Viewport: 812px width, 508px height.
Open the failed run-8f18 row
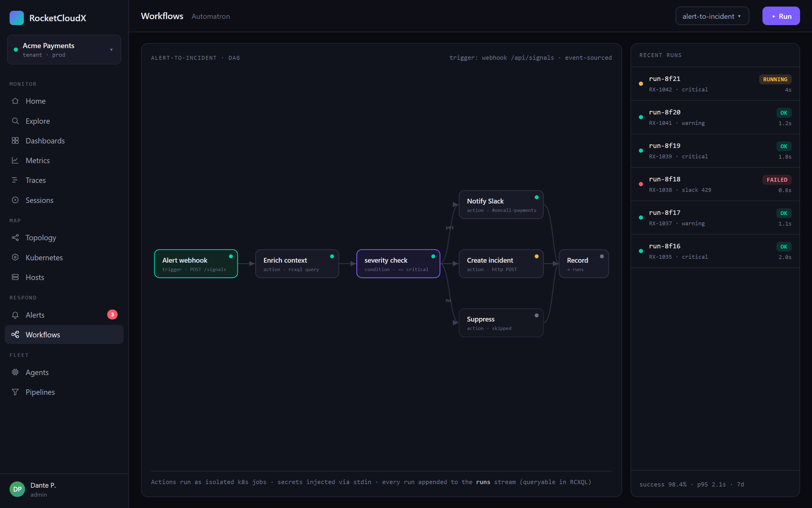point(715,184)
